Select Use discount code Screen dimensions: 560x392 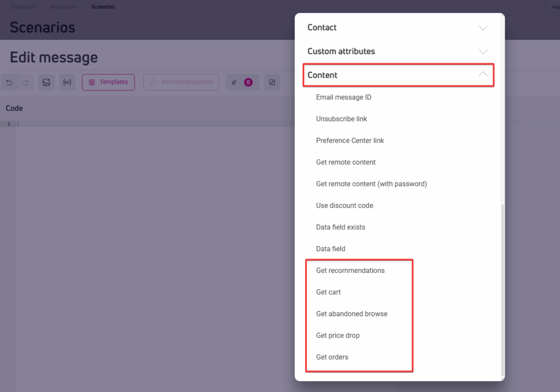345,206
